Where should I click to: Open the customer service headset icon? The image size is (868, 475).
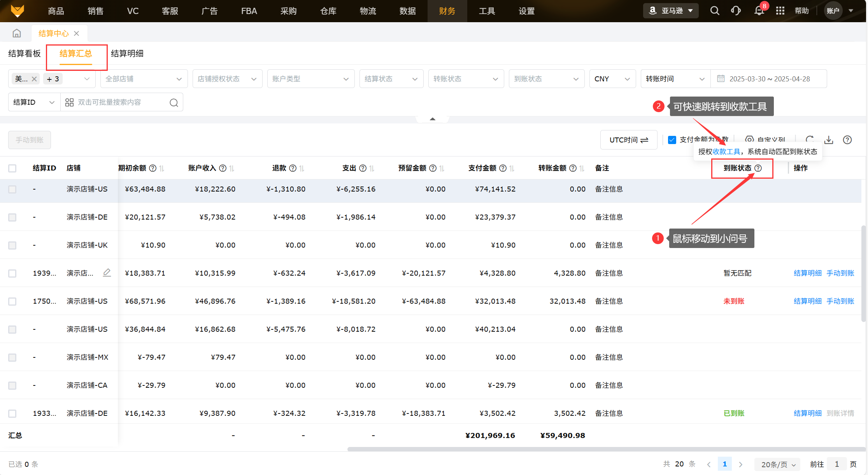[x=736, y=11]
